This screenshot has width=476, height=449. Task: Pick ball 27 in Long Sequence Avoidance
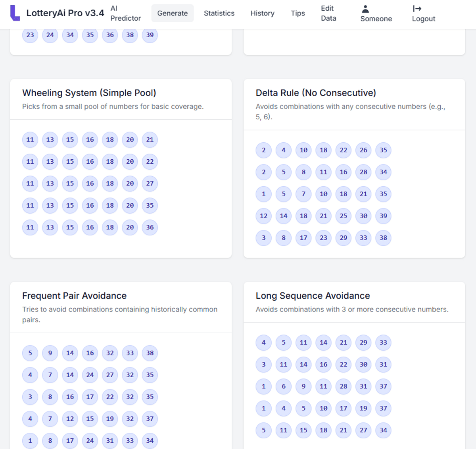(x=363, y=430)
